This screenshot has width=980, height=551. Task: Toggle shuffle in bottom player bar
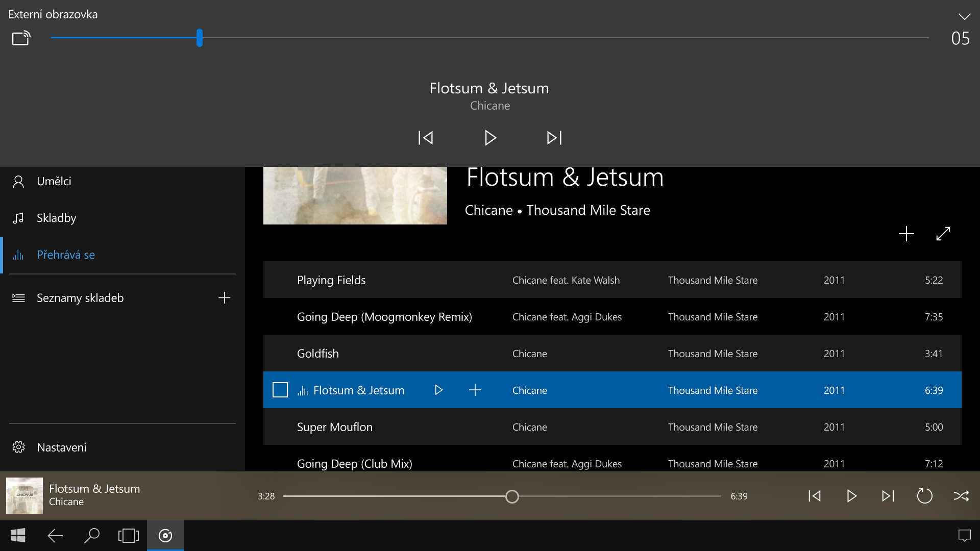(961, 496)
